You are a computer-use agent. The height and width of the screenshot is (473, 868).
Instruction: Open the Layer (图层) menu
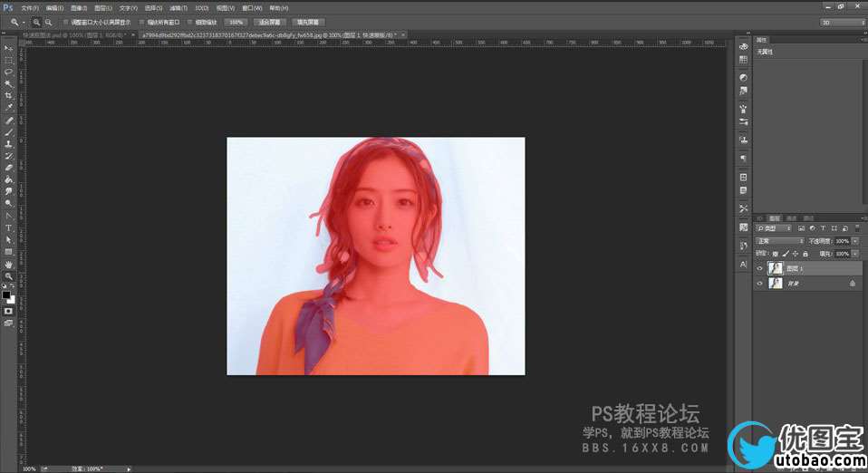[x=103, y=8]
